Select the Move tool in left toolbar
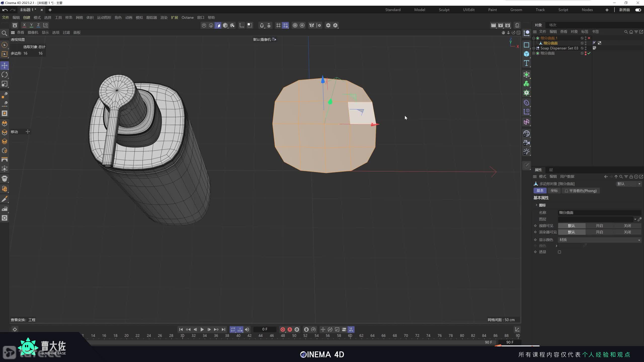This screenshot has height=362, width=644. (5, 66)
